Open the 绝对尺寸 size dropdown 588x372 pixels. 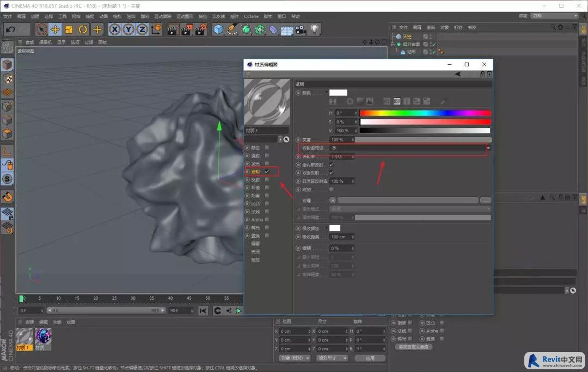coord(332,358)
